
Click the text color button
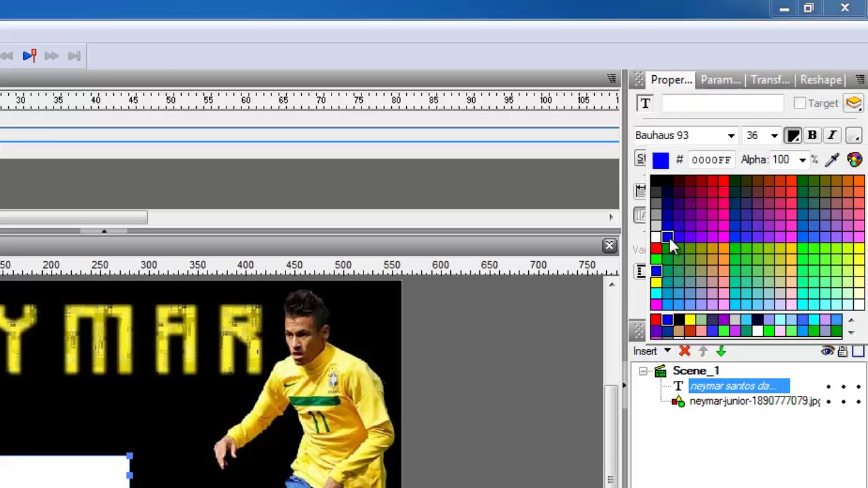793,136
